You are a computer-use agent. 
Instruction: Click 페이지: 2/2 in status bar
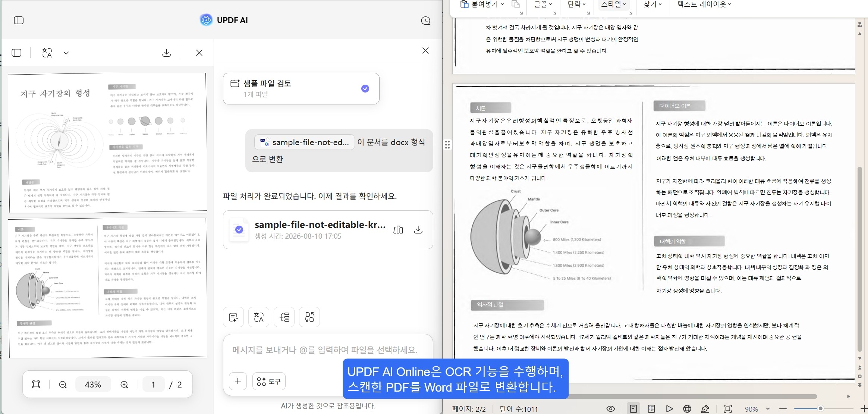(x=469, y=409)
